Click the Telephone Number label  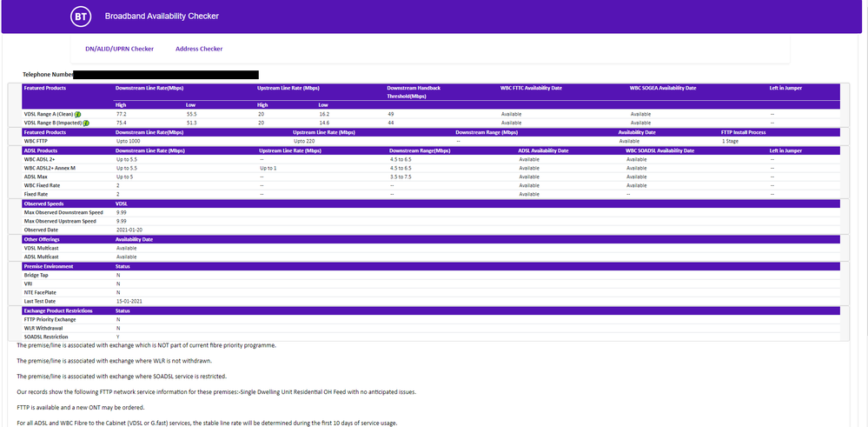(47, 75)
